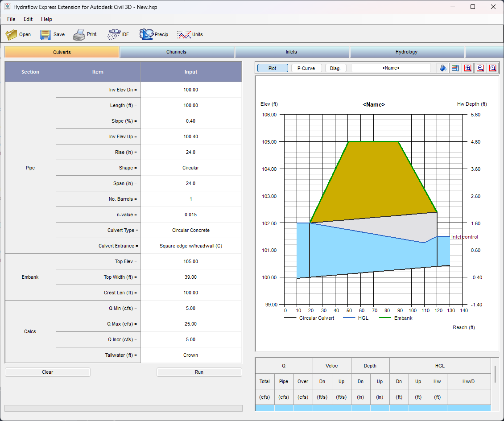Image resolution: width=504 pixels, height=421 pixels.
Task: Click the Clear button
Action: click(48, 372)
